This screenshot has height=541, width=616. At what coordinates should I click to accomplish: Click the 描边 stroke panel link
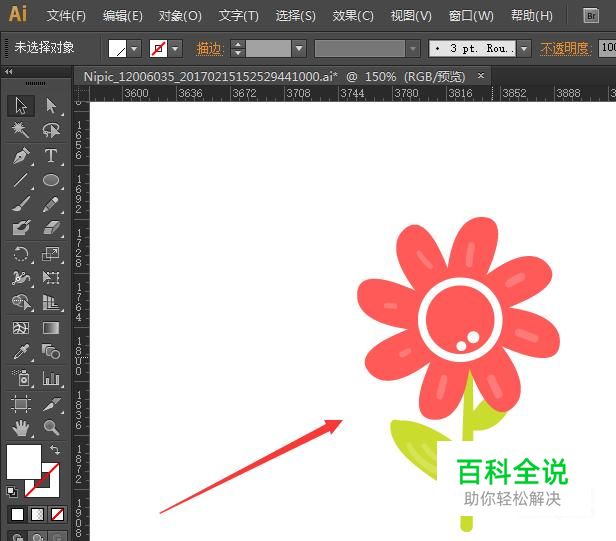(x=210, y=49)
